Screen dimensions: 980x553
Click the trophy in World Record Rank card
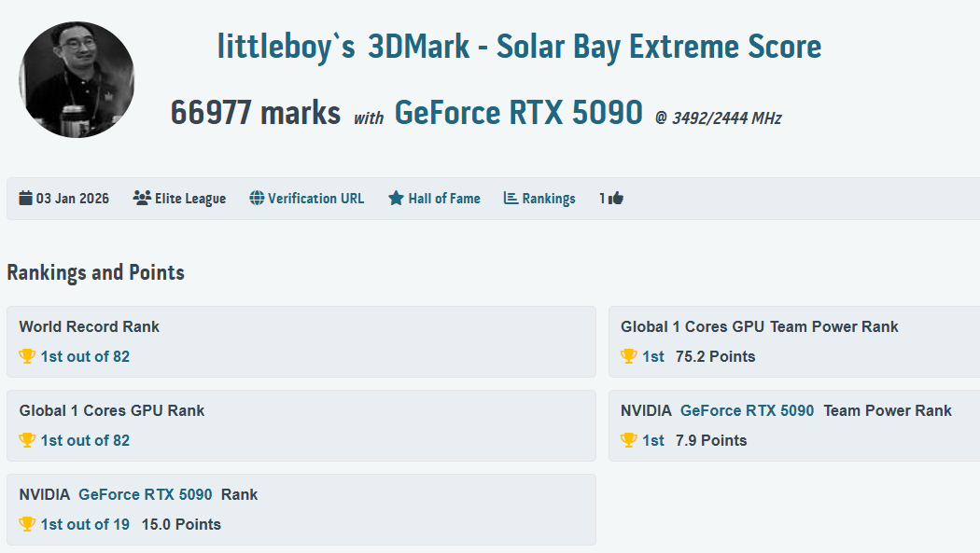point(27,356)
